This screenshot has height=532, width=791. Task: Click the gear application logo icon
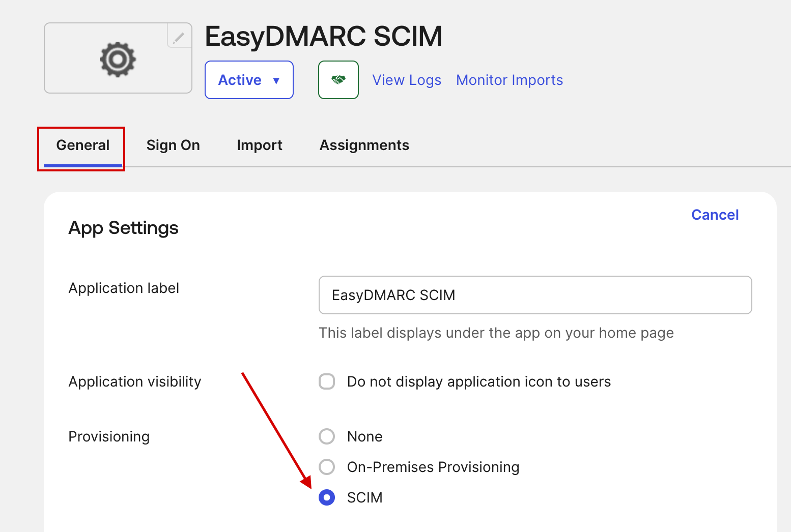[118, 58]
